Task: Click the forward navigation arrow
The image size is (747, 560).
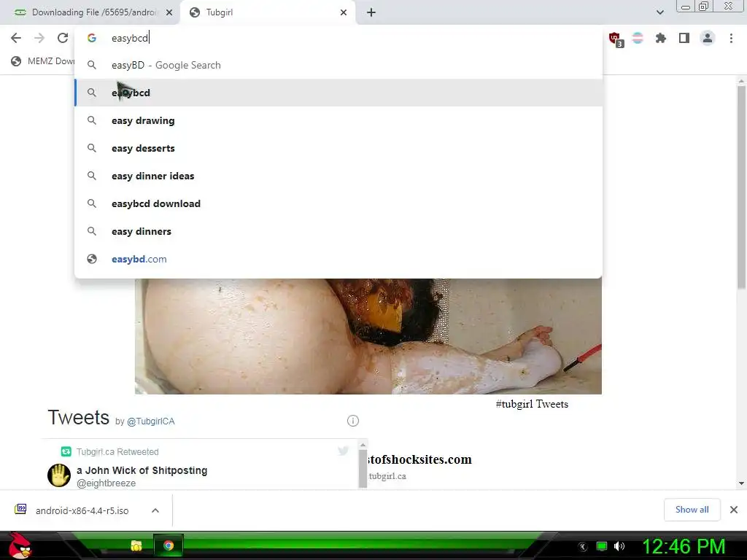Action: pos(39,38)
